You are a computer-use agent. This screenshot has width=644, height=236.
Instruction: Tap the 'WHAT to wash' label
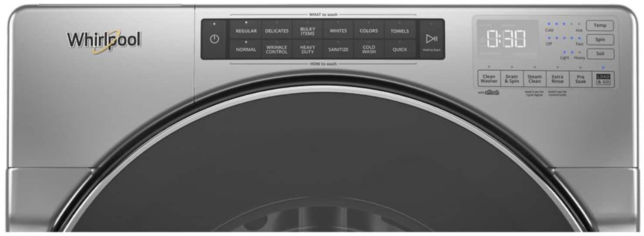(x=323, y=15)
